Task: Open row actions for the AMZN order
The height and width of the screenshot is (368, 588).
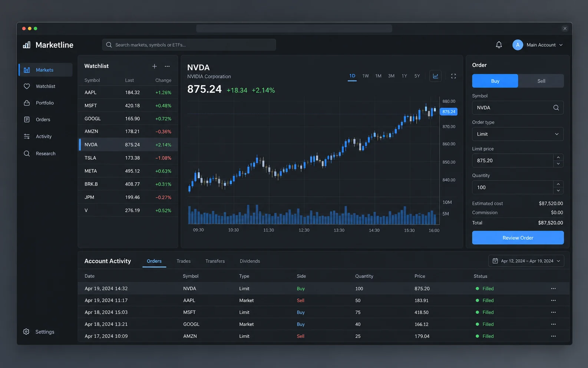Action: click(x=553, y=336)
